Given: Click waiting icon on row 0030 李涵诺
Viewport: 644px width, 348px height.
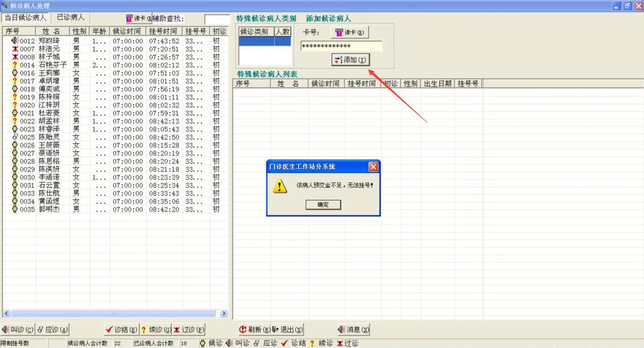Looking at the screenshot, I should (x=15, y=177).
